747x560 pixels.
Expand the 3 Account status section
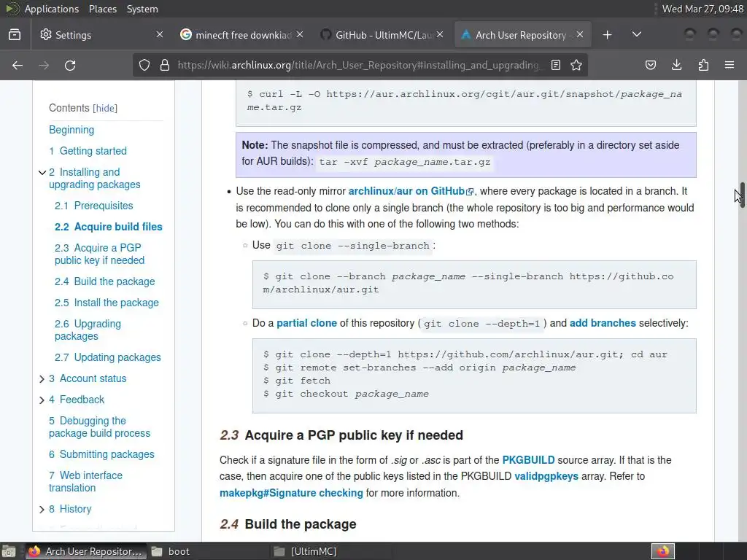click(42, 379)
